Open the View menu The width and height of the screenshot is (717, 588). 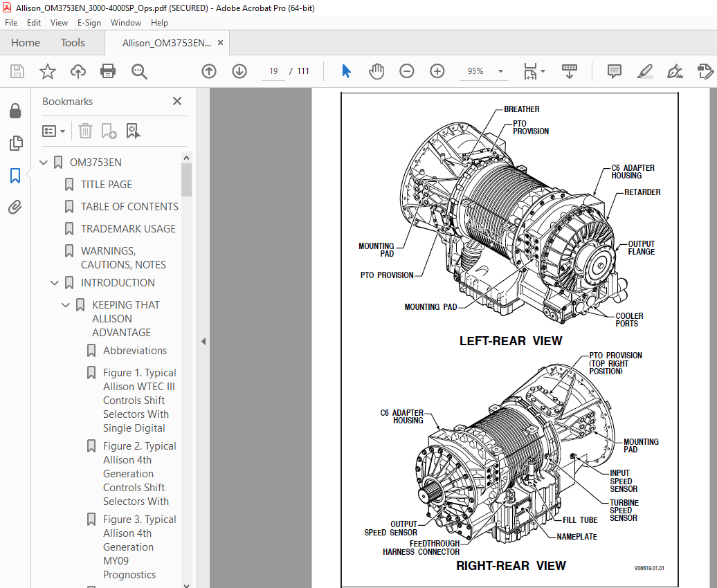point(59,23)
